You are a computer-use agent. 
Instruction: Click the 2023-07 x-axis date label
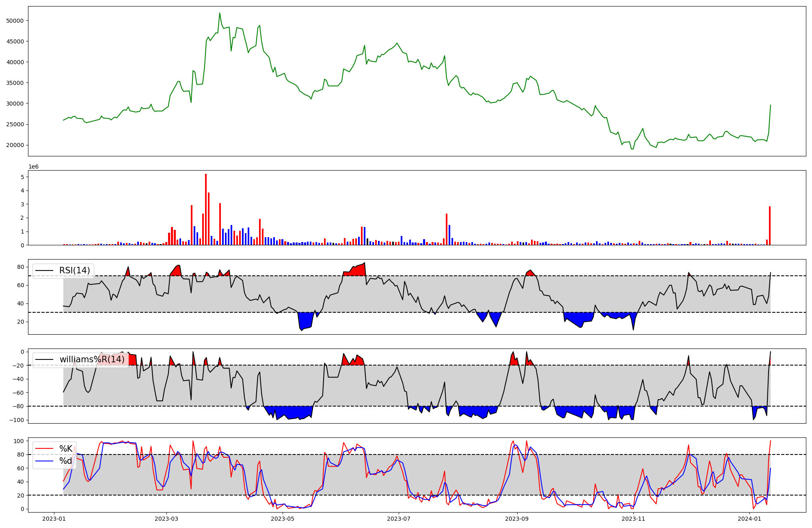(x=398, y=519)
